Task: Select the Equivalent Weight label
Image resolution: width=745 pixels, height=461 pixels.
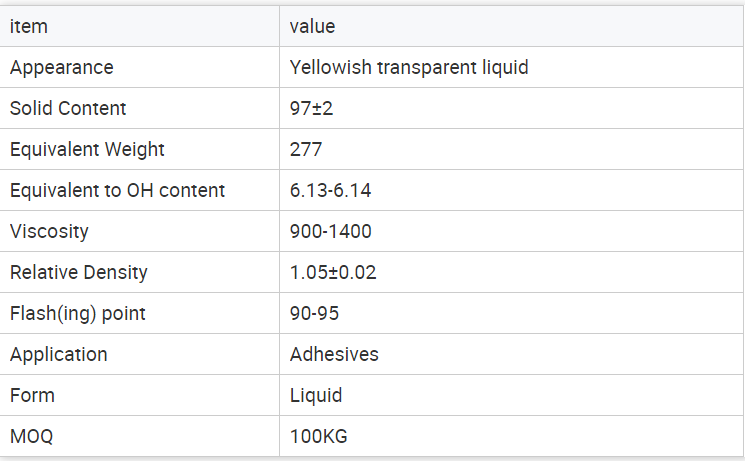Action: coord(87,150)
